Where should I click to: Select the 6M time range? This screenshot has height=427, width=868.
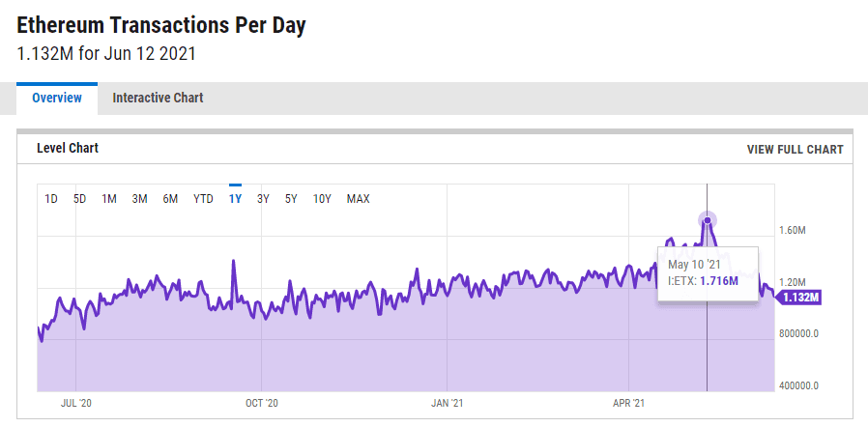[x=170, y=199]
